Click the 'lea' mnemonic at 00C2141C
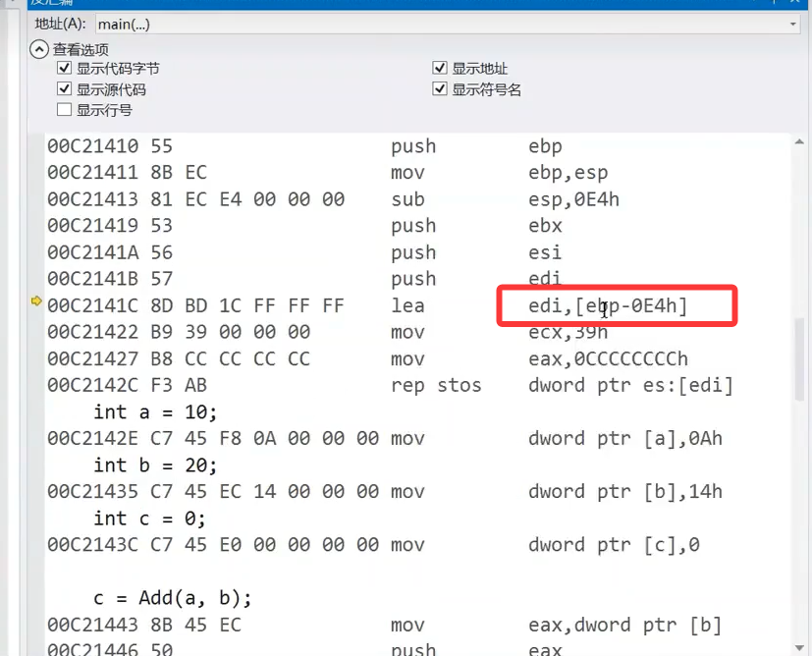 click(x=408, y=306)
